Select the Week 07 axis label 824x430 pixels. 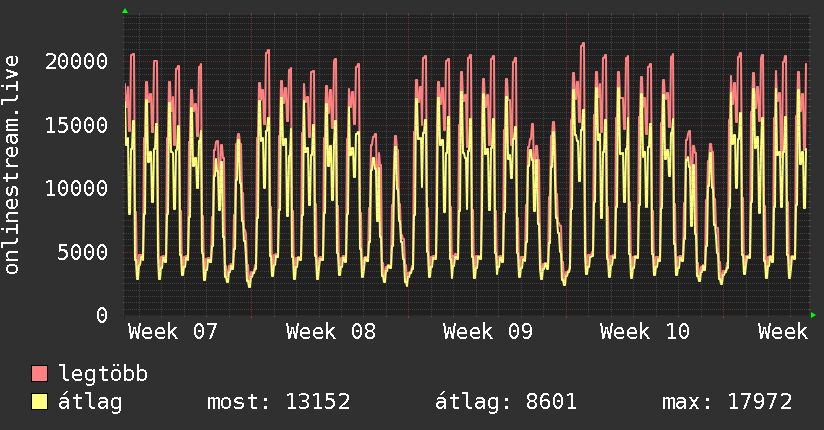pos(173,332)
